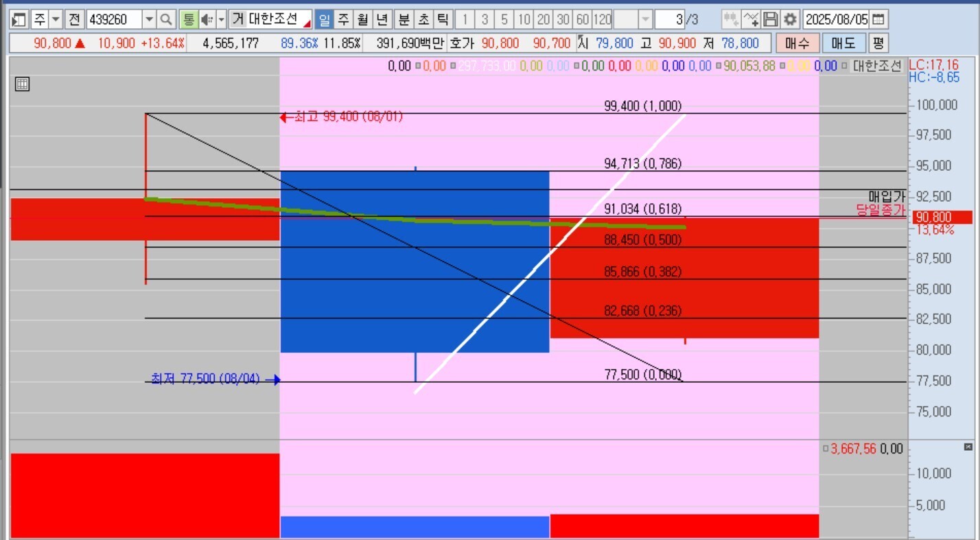
Task: Click the 매도 sell button
Action: pos(843,43)
